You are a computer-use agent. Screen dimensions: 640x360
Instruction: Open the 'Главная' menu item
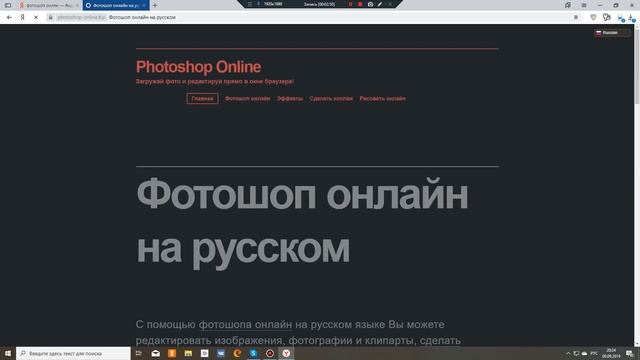click(202, 98)
